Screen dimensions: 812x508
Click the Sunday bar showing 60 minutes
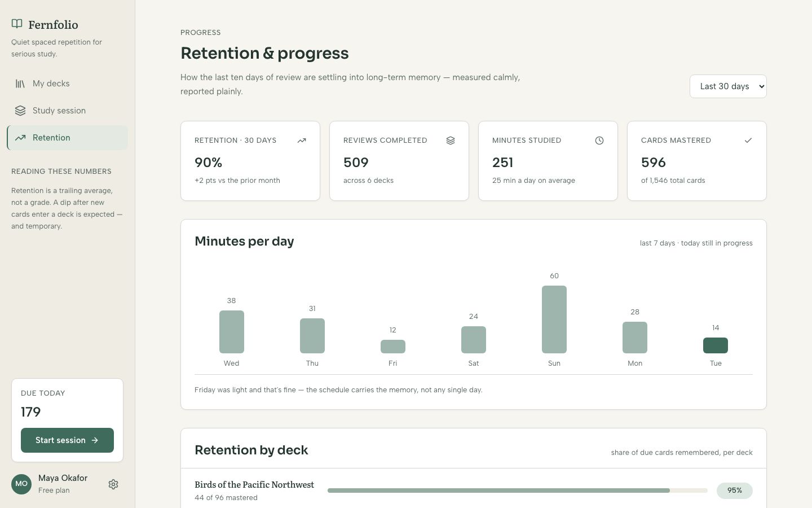(x=554, y=319)
